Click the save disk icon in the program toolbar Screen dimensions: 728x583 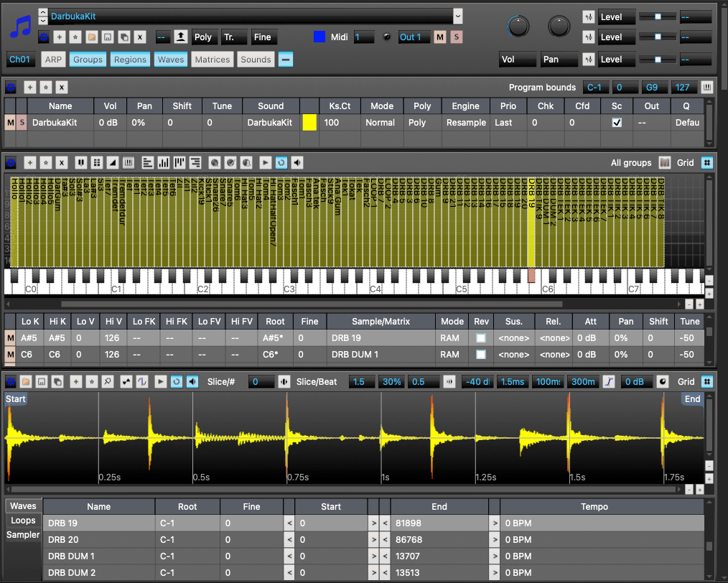[108, 37]
